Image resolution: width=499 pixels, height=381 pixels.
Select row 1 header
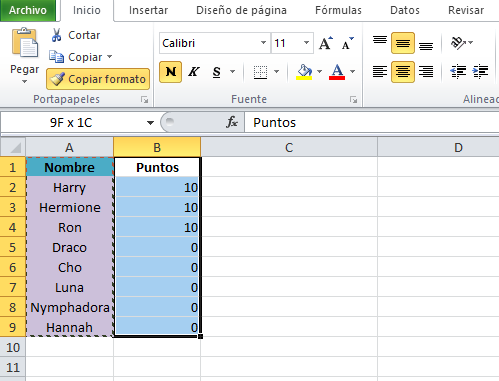point(13,167)
